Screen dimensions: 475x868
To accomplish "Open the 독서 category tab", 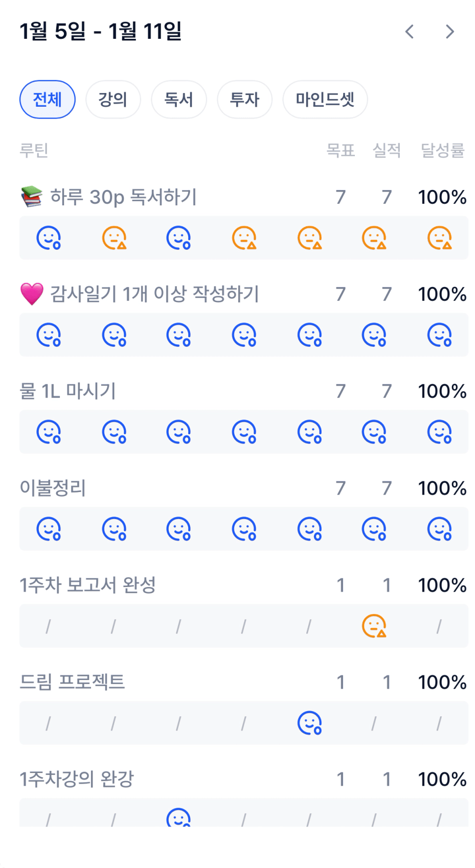I will [178, 99].
